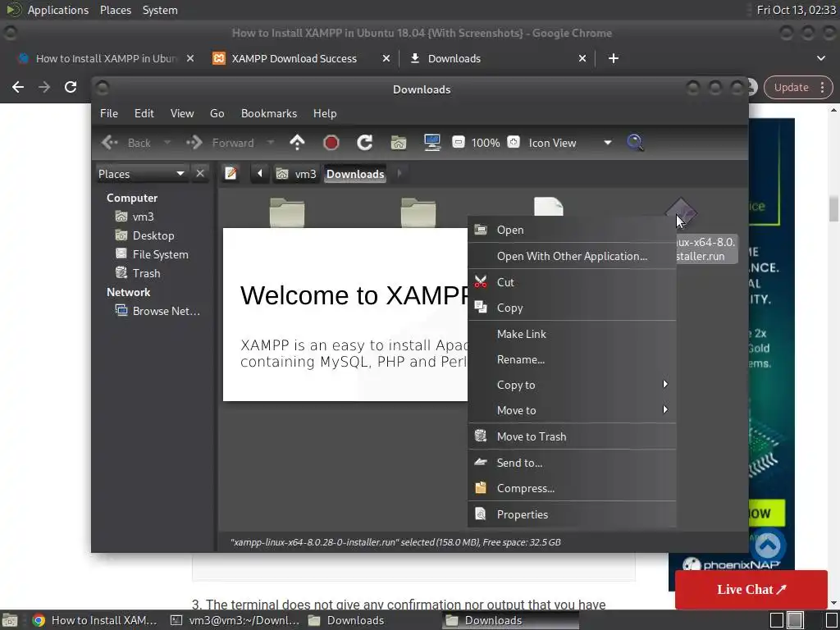This screenshot has width=840, height=630.
Task: Click show desktop icon in bottom panel
Action: (10, 620)
